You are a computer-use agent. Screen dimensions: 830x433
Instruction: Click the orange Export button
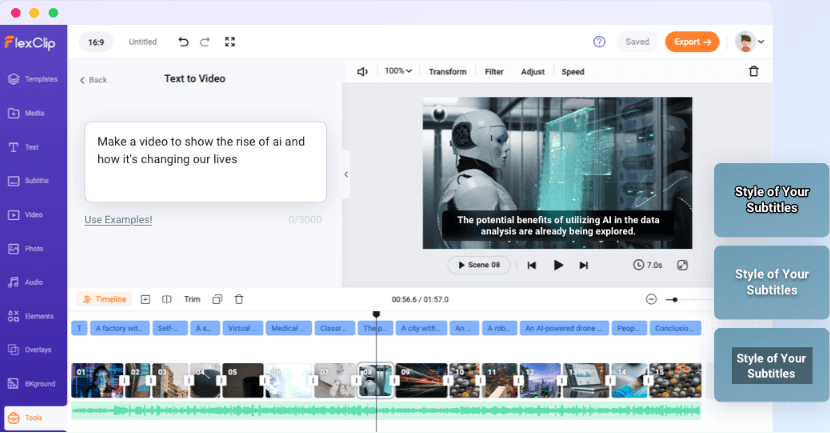click(x=692, y=42)
